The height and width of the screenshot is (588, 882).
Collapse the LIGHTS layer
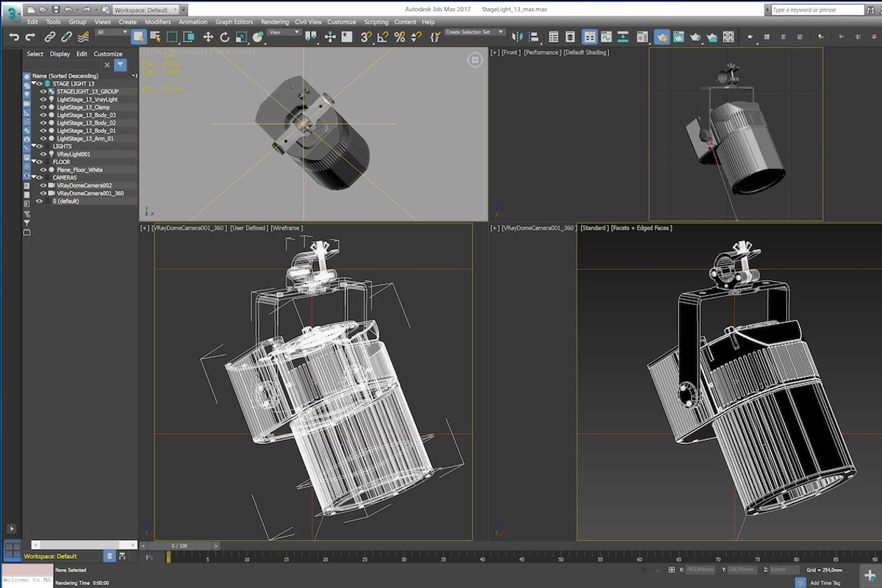(33, 146)
